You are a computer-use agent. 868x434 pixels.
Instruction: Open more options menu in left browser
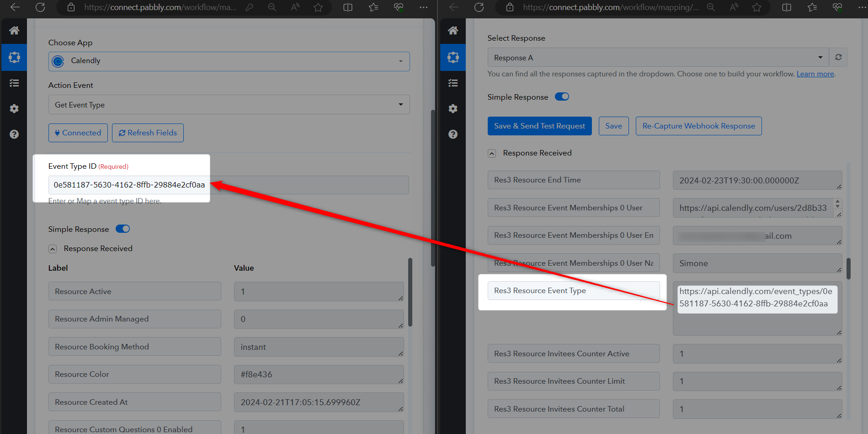tap(424, 7)
